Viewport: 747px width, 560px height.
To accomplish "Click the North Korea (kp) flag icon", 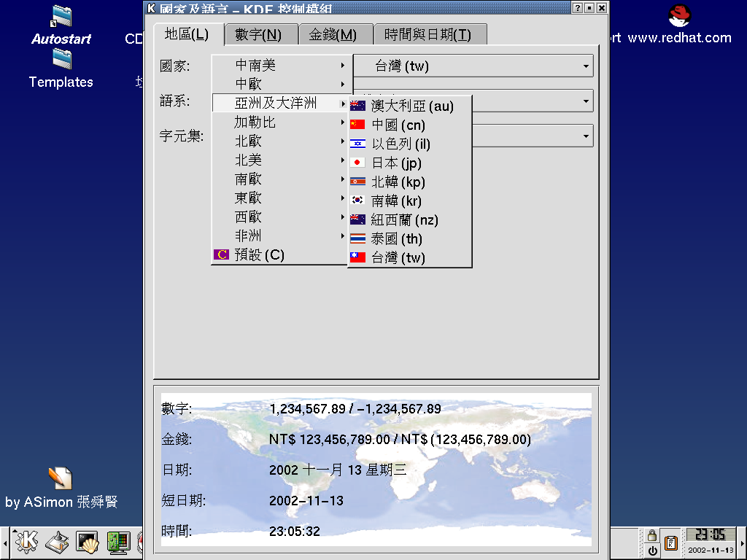I will (x=357, y=182).
